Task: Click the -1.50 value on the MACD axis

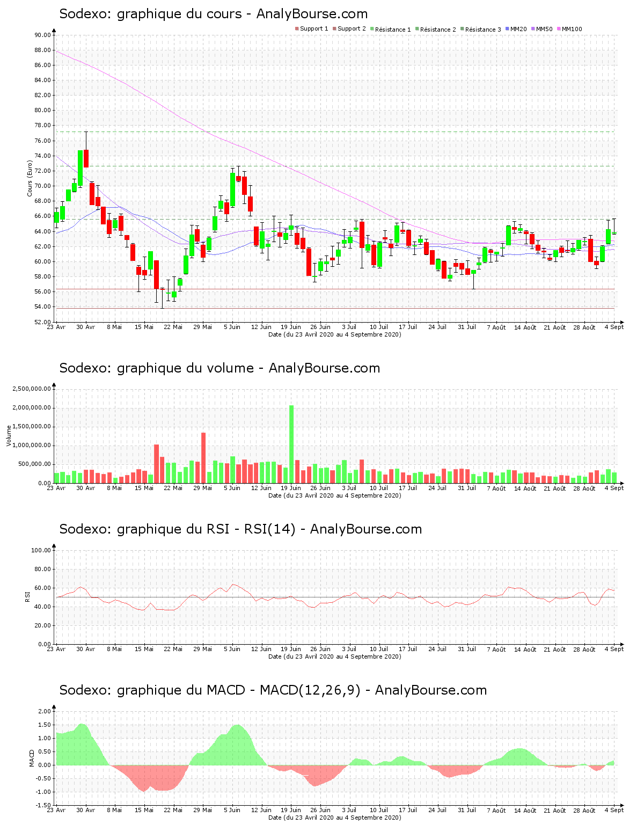Action: pyautogui.click(x=45, y=805)
